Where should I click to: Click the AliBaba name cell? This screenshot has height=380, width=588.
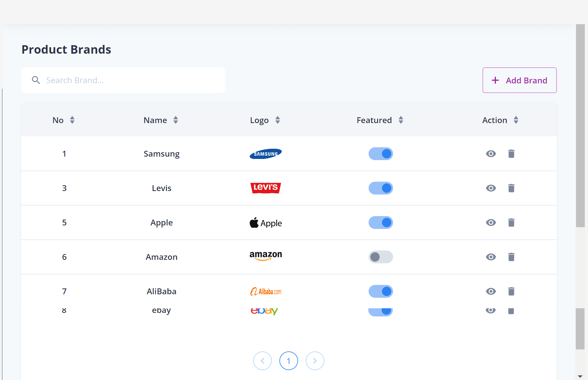pos(162,291)
